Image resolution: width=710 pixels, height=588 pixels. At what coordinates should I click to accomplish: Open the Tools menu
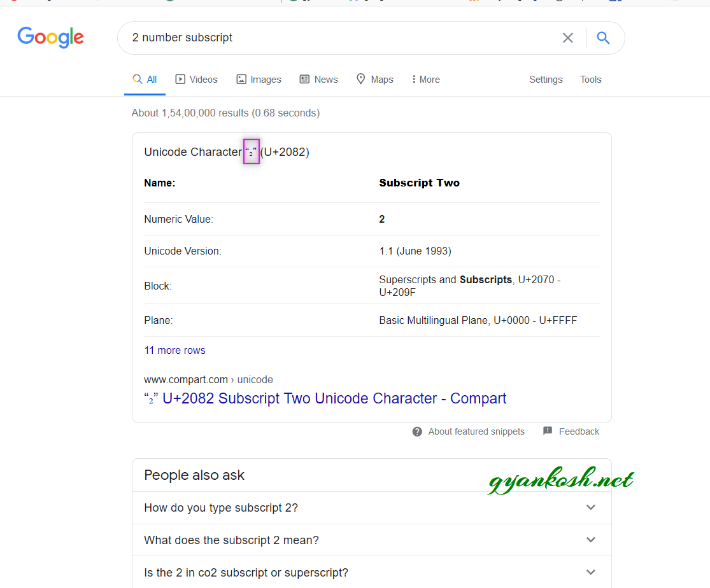click(590, 79)
